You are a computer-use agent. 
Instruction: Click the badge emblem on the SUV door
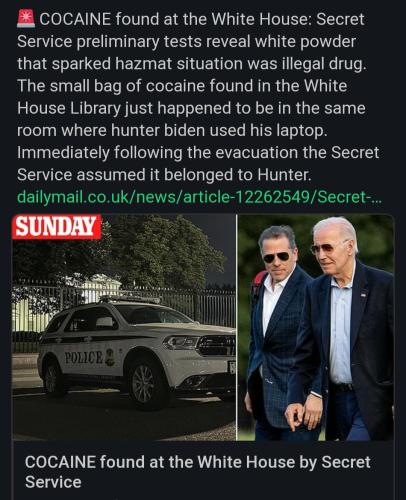coord(110,357)
